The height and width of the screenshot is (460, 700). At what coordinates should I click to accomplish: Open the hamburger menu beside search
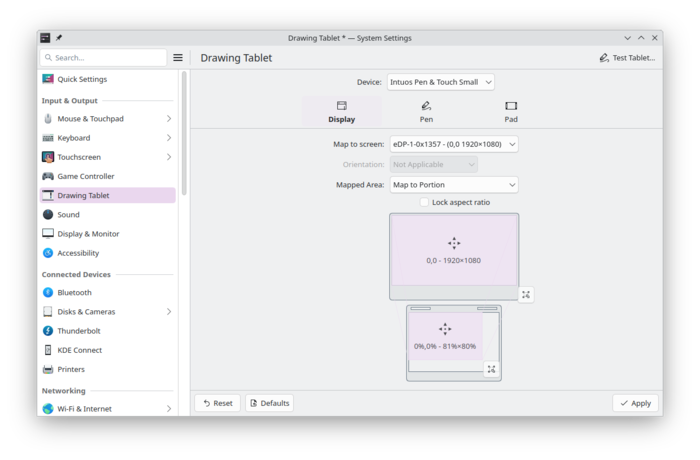(178, 58)
